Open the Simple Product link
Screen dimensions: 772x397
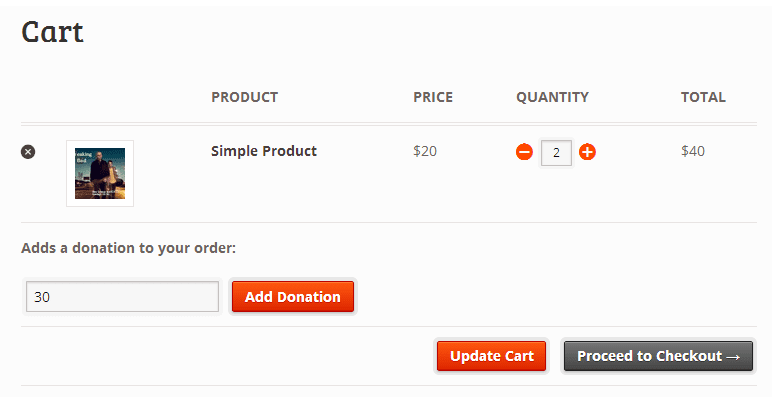264,151
